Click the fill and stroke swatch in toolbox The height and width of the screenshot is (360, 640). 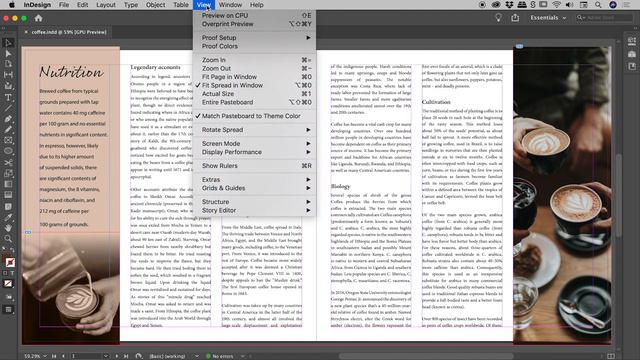9,262
